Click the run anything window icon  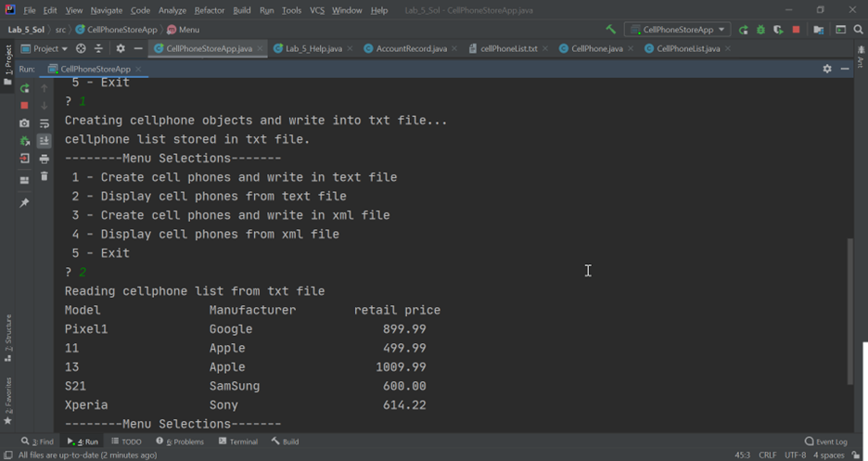coord(841,30)
